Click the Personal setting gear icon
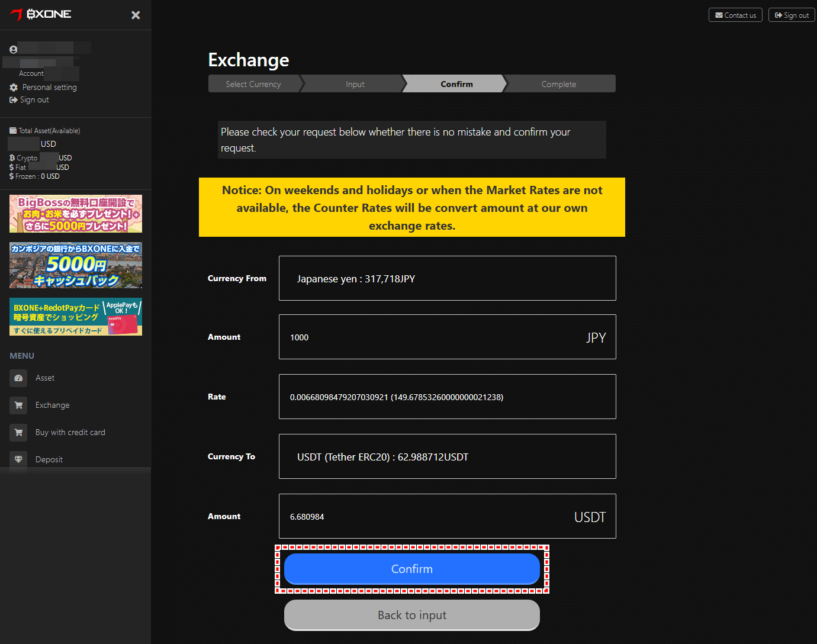The height and width of the screenshot is (644, 817). [14, 87]
